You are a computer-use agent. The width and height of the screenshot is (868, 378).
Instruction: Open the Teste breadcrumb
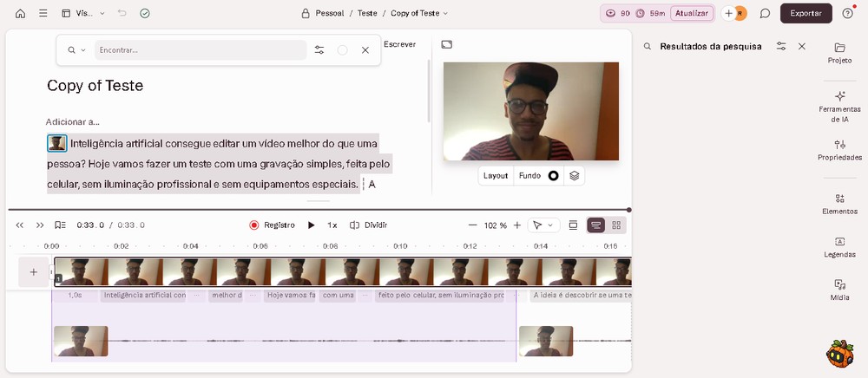pos(367,13)
